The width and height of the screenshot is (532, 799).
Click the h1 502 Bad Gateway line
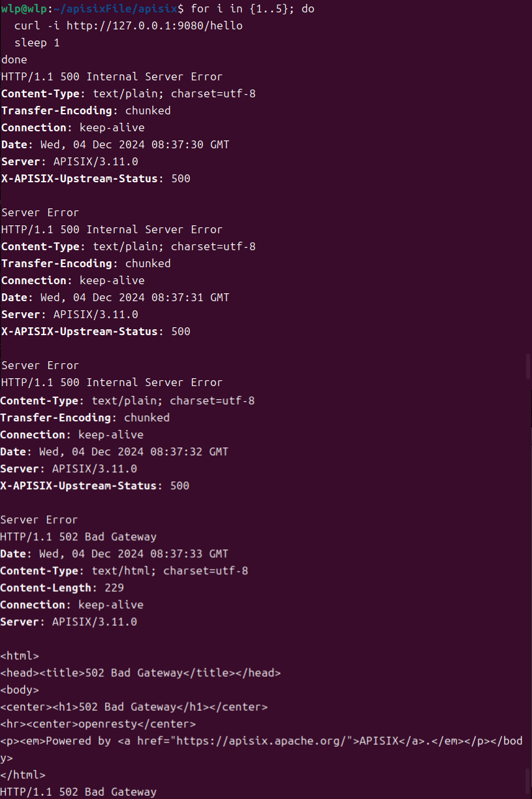pos(134,707)
